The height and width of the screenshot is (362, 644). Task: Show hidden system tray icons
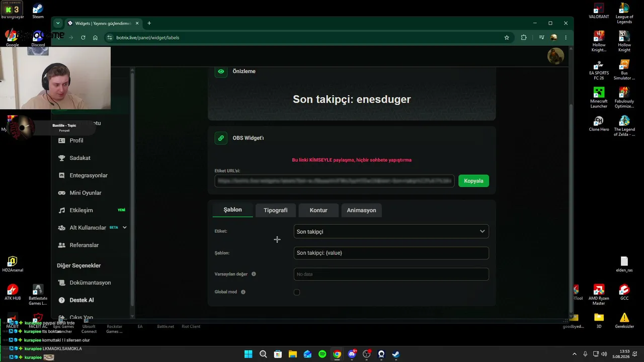(574, 354)
